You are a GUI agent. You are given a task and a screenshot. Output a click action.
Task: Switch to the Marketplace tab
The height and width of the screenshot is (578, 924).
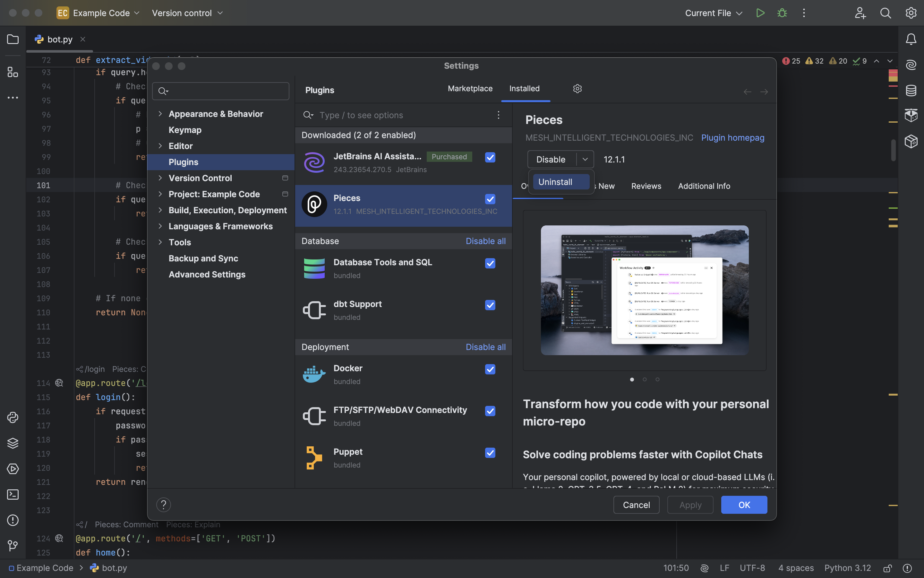pyautogui.click(x=470, y=89)
